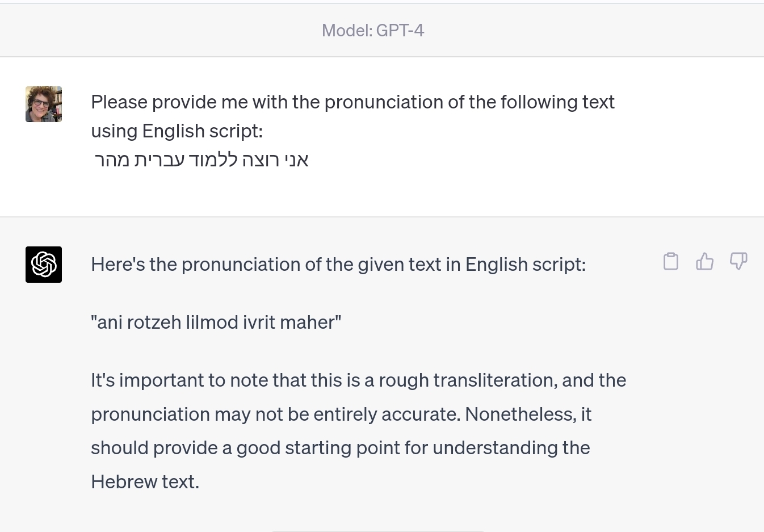This screenshot has width=764, height=532.
Task: Click the ChatGPT logo avatar
Action: [44, 265]
